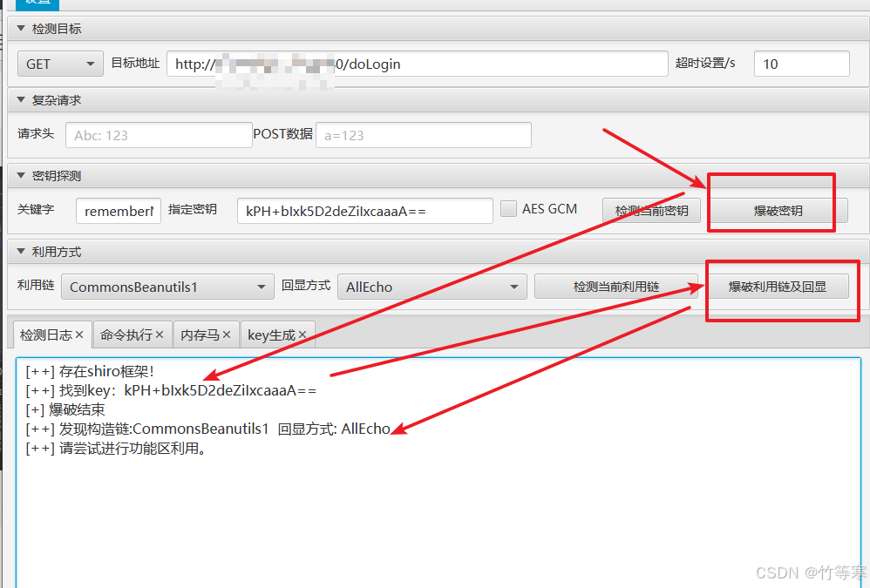
Task: Click the 检测当前利用链 button
Action: tap(615, 286)
